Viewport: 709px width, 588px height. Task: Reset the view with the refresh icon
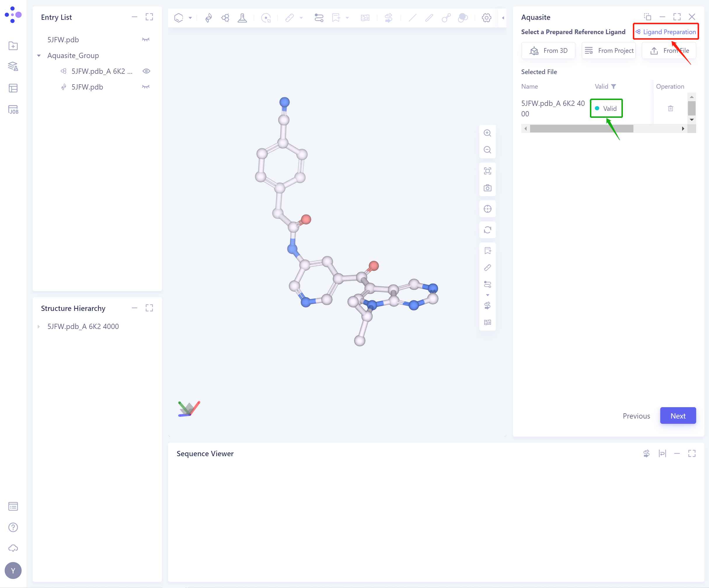click(x=487, y=230)
